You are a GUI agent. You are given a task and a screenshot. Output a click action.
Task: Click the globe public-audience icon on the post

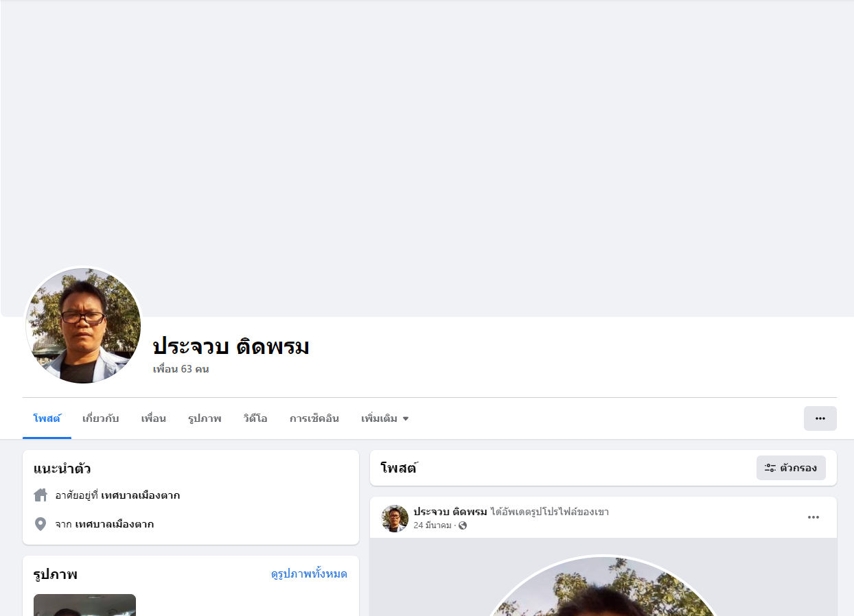click(x=463, y=525)
